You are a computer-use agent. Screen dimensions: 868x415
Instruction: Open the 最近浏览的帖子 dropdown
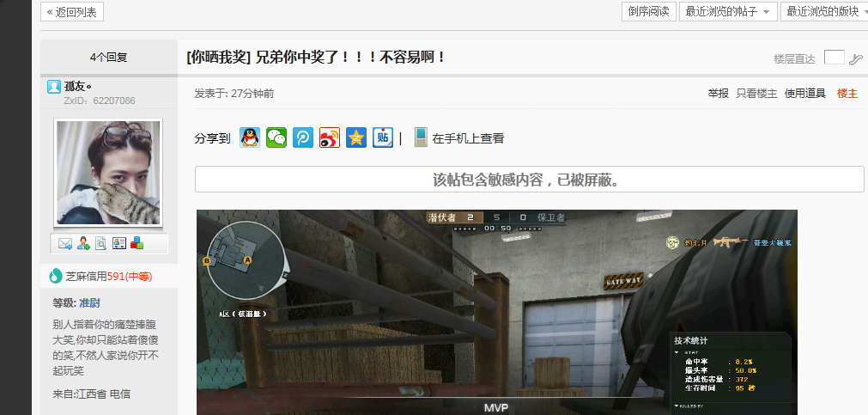tap(728, 12)
